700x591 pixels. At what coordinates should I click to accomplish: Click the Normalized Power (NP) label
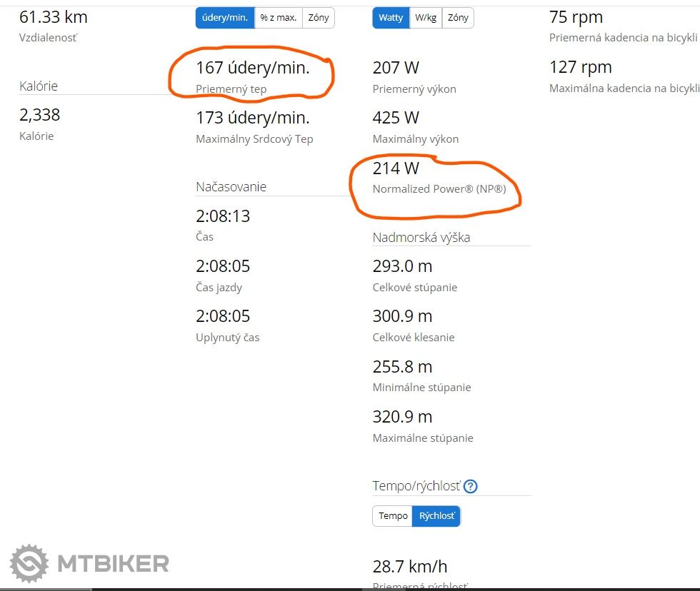(x=439, y=189)
